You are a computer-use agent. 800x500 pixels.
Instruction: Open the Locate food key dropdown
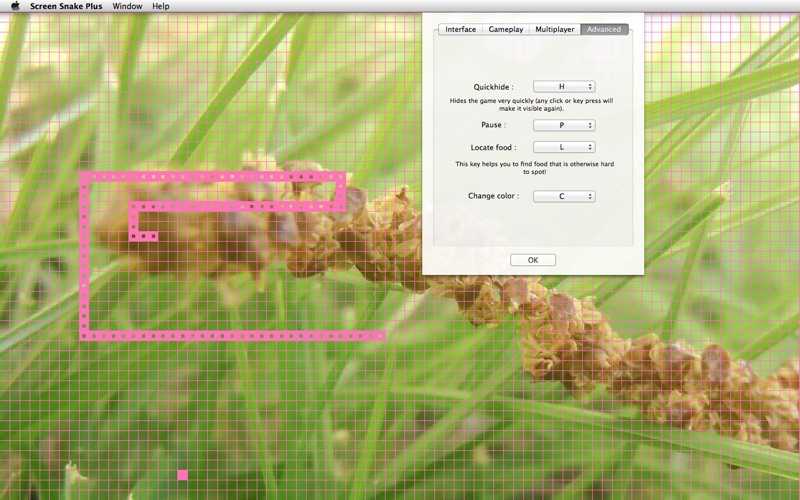(564, 147)
